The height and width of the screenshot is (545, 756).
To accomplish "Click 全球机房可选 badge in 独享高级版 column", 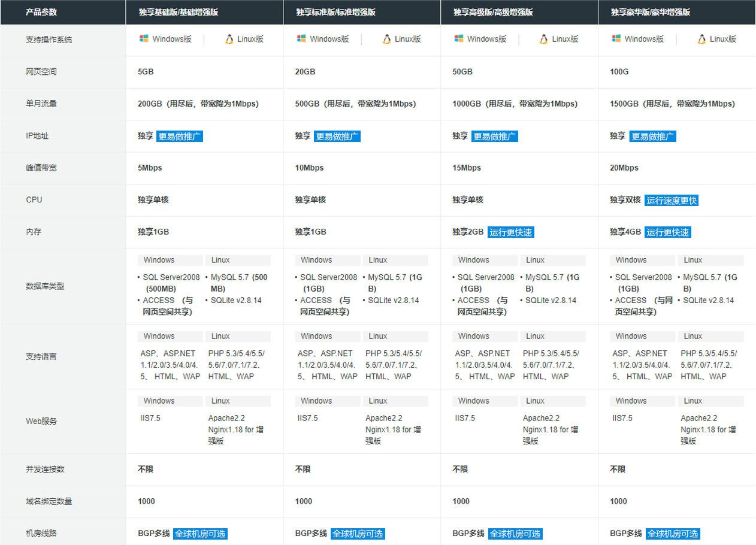I will (x=515, y=534).
